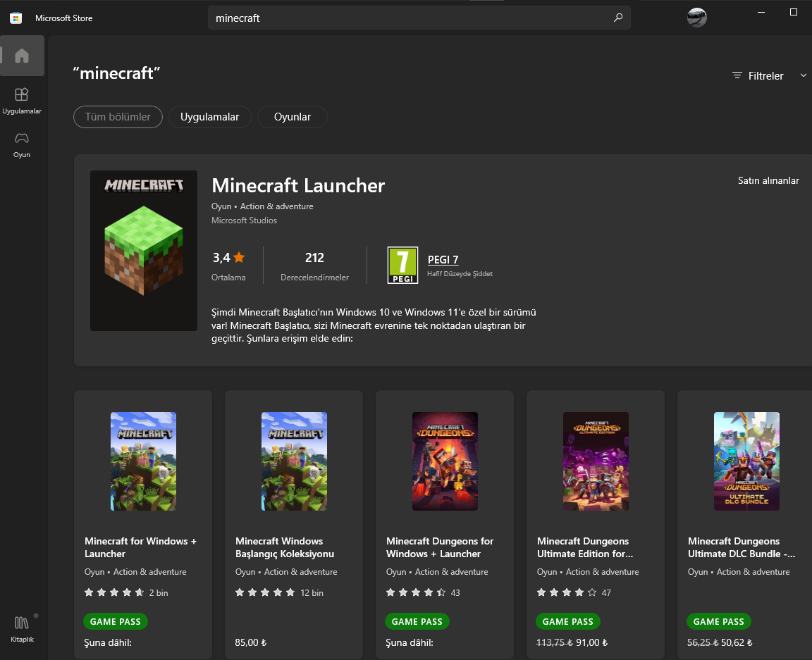Open the Kitaplık library icon
Screen dimensions: 812x660
[22, 628]
